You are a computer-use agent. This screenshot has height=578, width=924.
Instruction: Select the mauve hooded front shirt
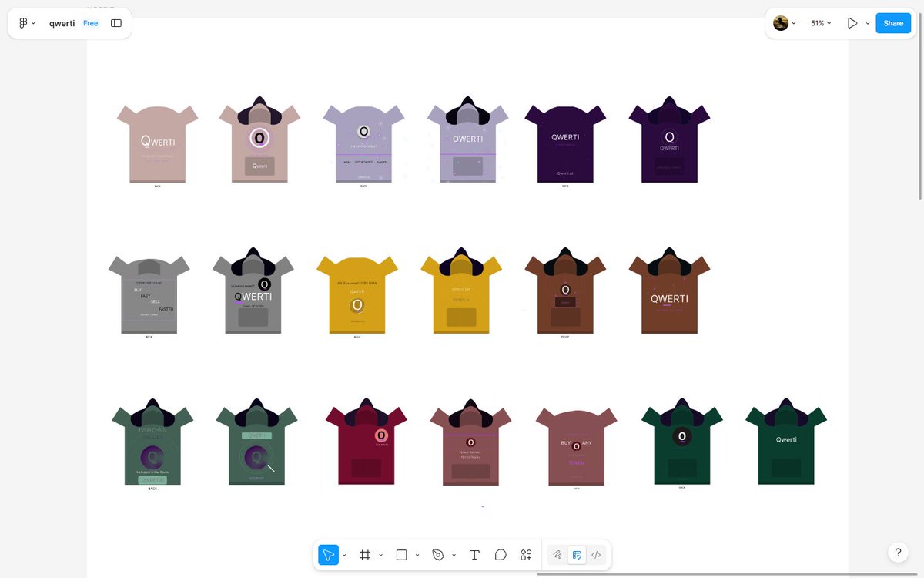click(470, 442)
